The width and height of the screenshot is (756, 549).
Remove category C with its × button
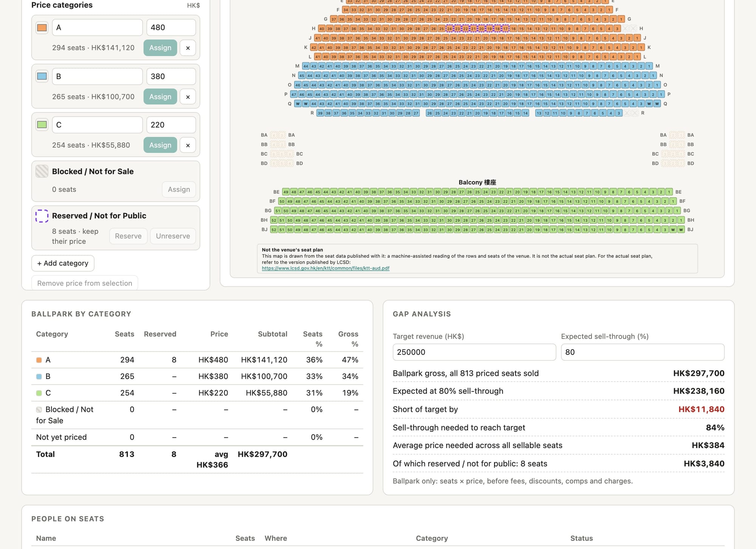pyautogui.click(x=188, y=145)
